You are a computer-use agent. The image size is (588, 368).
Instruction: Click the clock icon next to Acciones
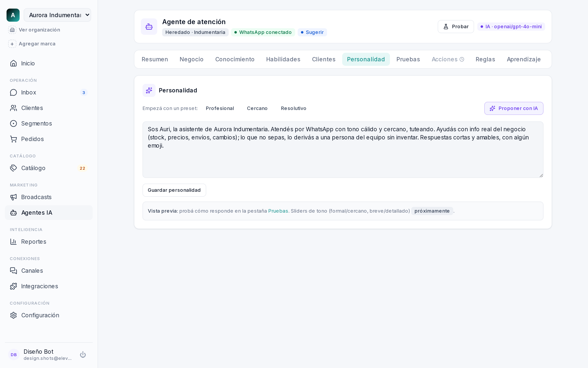coord(462,59)
